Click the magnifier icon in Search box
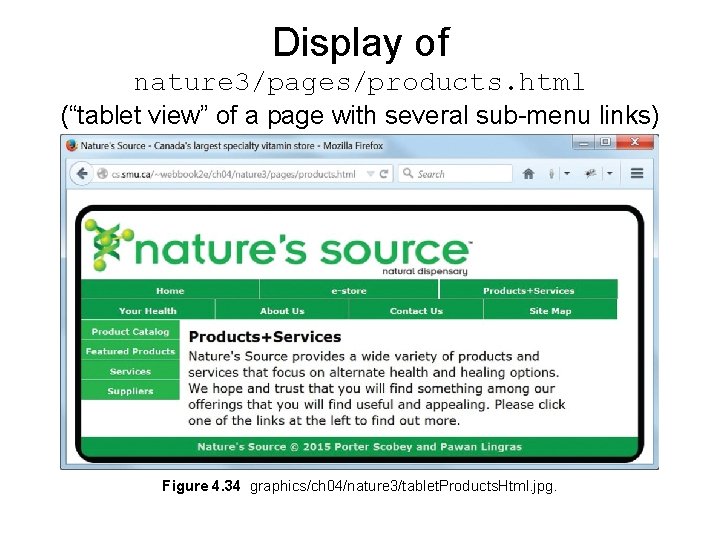This screenshot has height=540, width=720. click(x=407, y=173)
